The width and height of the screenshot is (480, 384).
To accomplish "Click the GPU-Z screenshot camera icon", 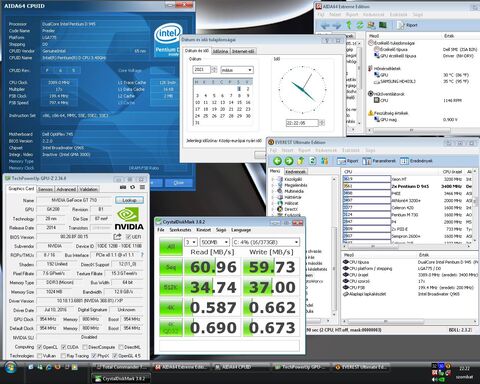I will [123, 187].
